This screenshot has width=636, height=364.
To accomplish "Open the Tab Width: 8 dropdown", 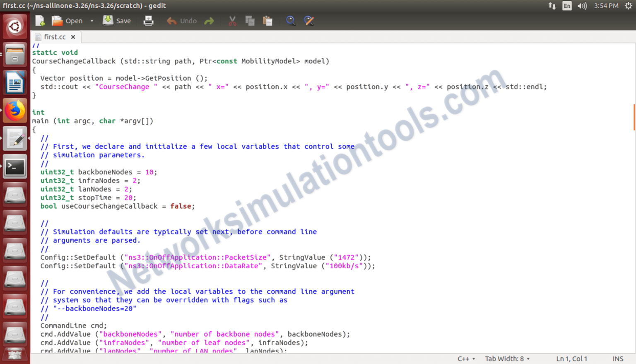I will [507, 359].
